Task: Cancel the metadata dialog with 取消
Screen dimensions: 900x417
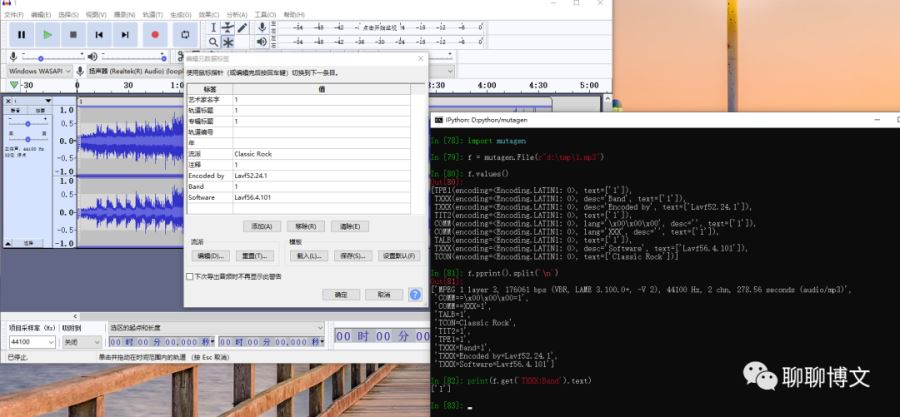Action: [384, 294]
